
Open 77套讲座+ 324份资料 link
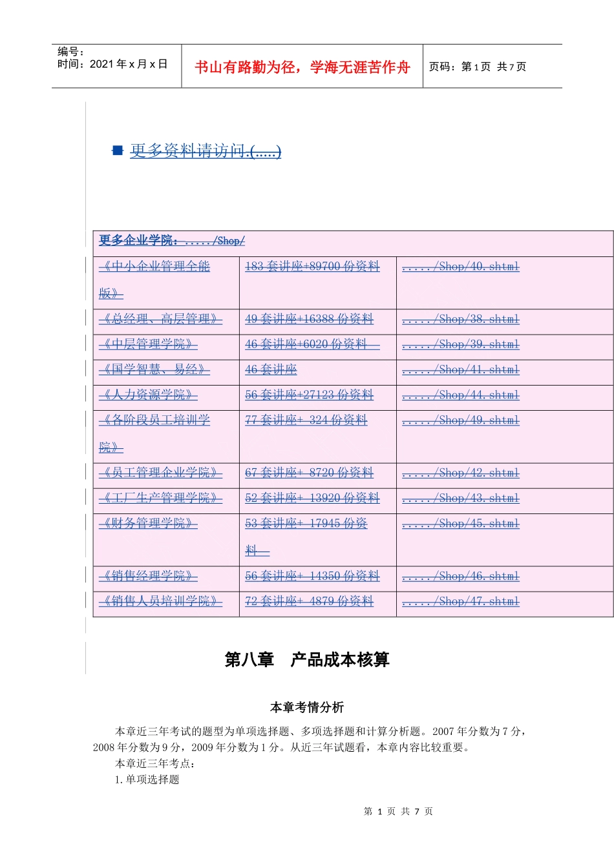[306, 420]
